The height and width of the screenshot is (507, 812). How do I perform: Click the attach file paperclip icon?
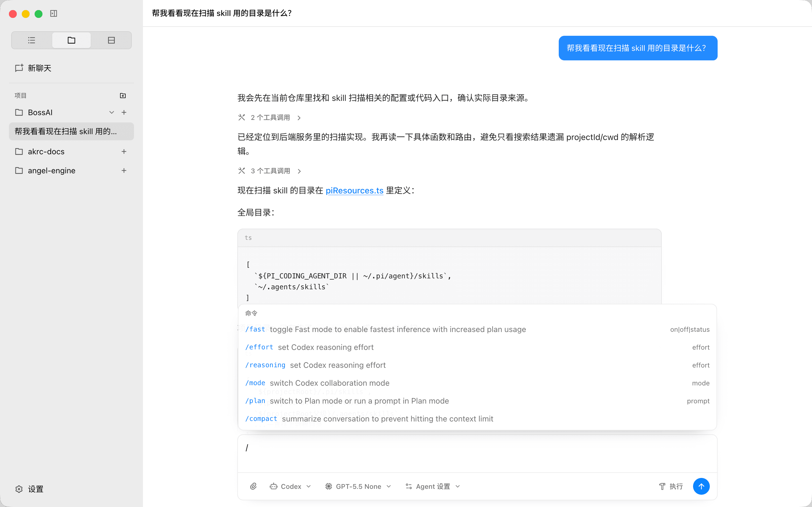tap(253, 486)
